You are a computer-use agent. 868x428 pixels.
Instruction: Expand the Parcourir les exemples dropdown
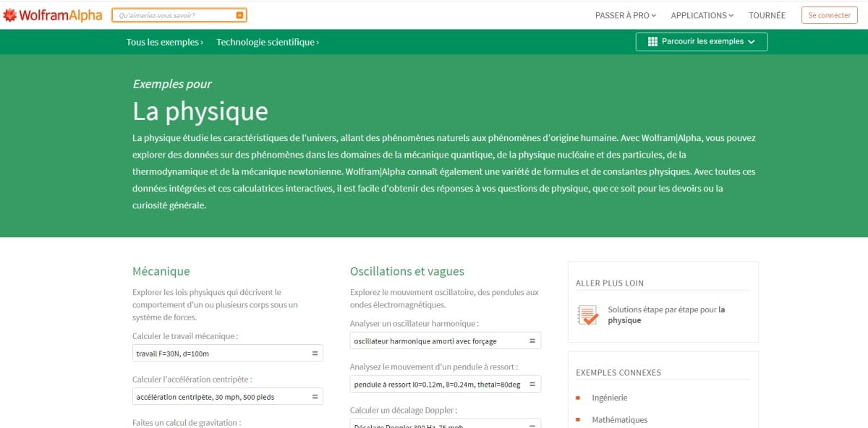[702, 42]
